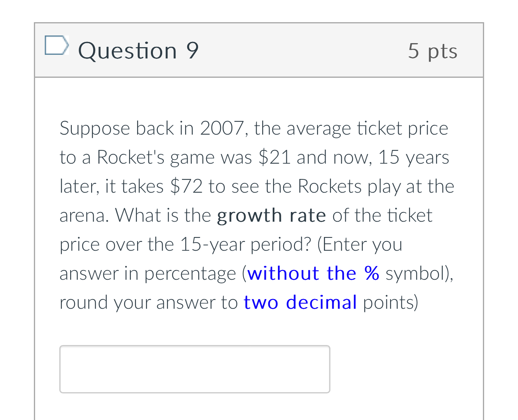The width and height of the screenshot is (518, 420).
Task: Select the 5 pts label
Action: [433, 51]
